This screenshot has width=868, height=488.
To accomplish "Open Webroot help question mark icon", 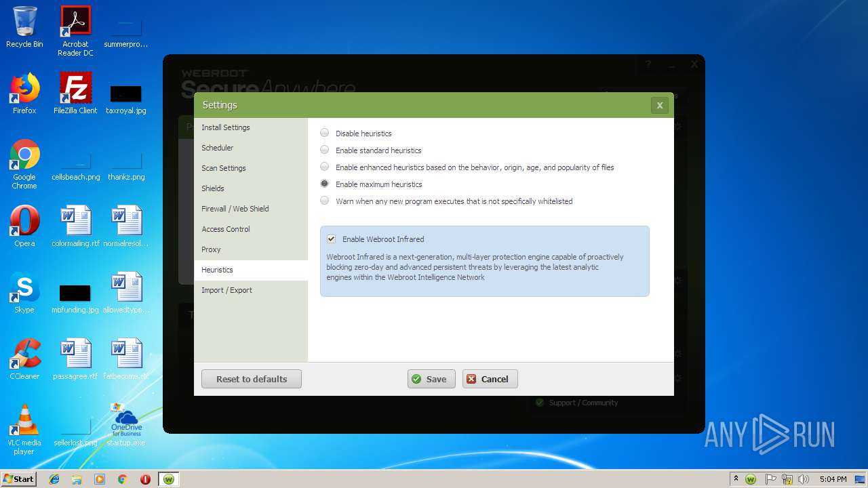I will click(x=648, y=64).
